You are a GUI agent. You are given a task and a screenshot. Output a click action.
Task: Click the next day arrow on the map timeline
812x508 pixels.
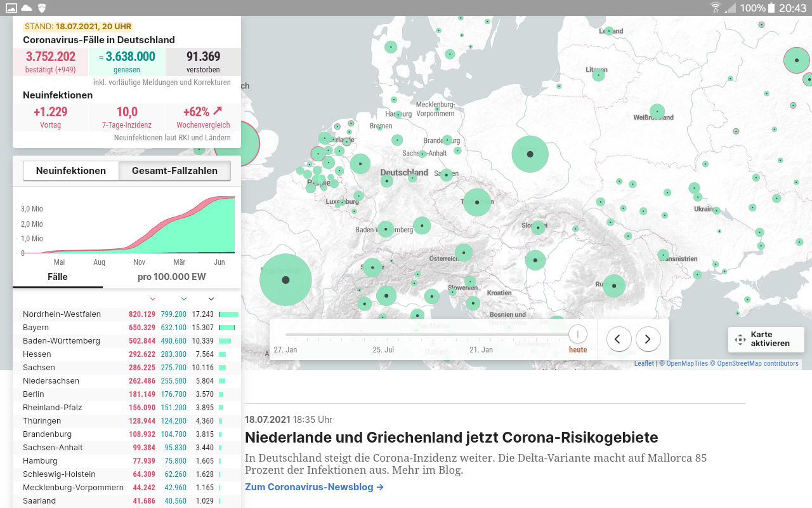(x=648, y=339)
